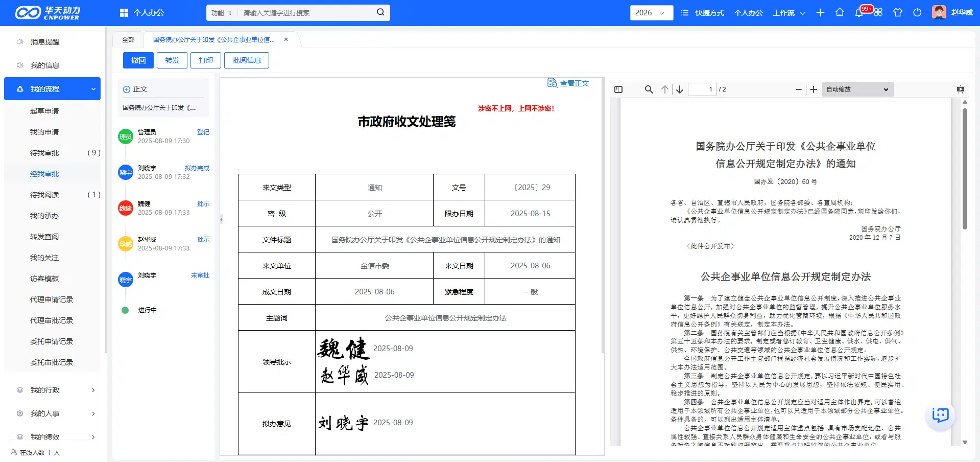Image resolution: width=980 pixels, height=462 pixels.
Task: Toggle PDF viewer sidebar icon
Action: pyautogui.click(x=618, y=89)
